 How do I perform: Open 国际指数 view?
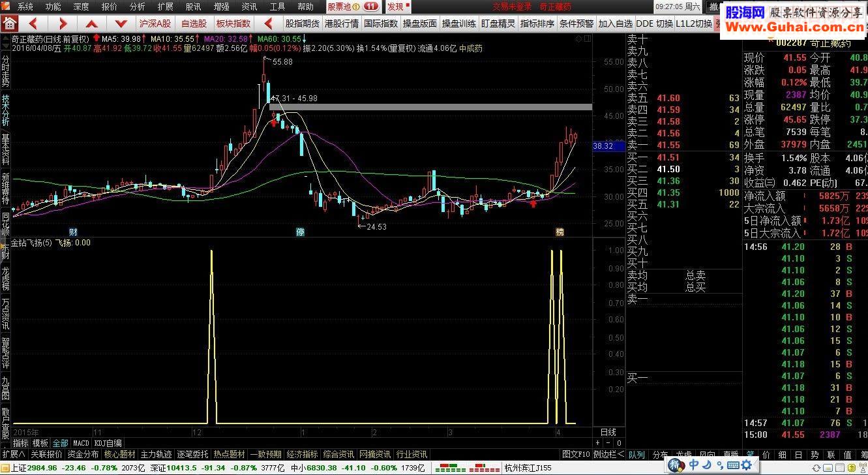[x=380, y=23]
